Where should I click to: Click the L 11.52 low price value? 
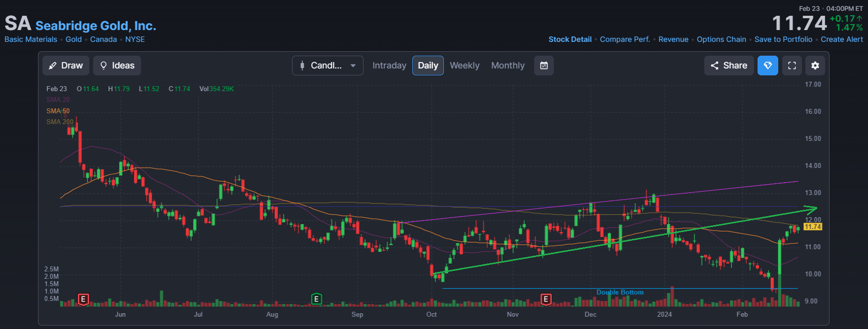point(149,89)
